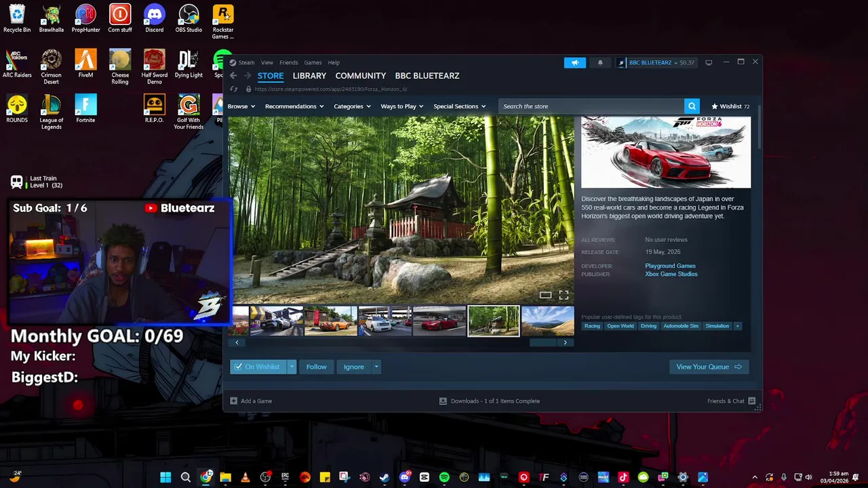Expand the Browse store menu
868x488 pixels.
241,106
